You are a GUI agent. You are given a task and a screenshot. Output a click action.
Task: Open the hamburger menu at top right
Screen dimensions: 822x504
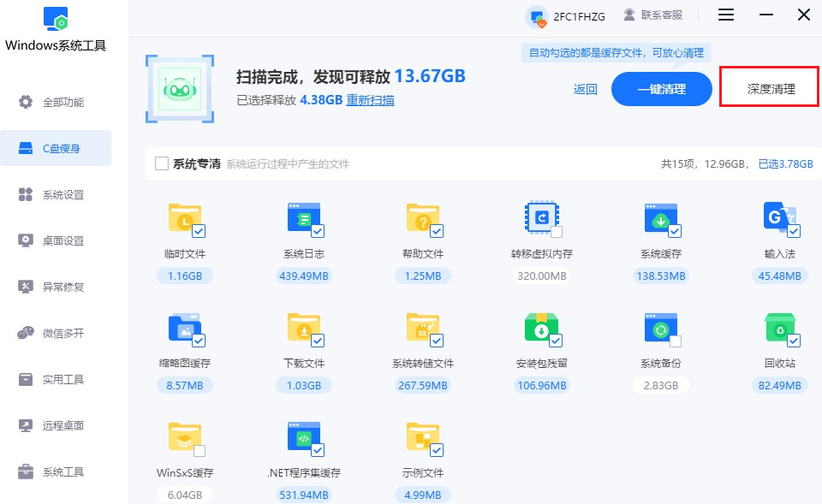725,15
